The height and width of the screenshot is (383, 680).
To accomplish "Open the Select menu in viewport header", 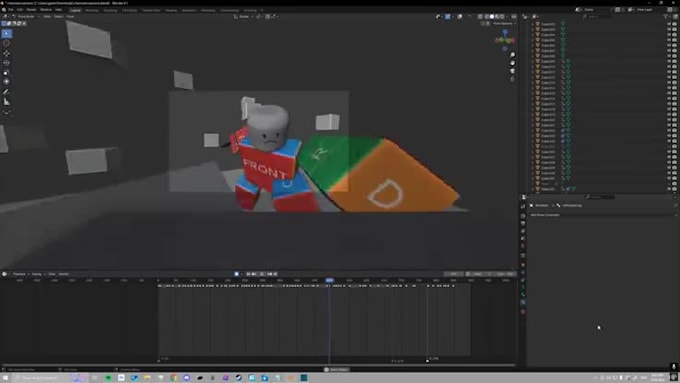I will point(59,16).
